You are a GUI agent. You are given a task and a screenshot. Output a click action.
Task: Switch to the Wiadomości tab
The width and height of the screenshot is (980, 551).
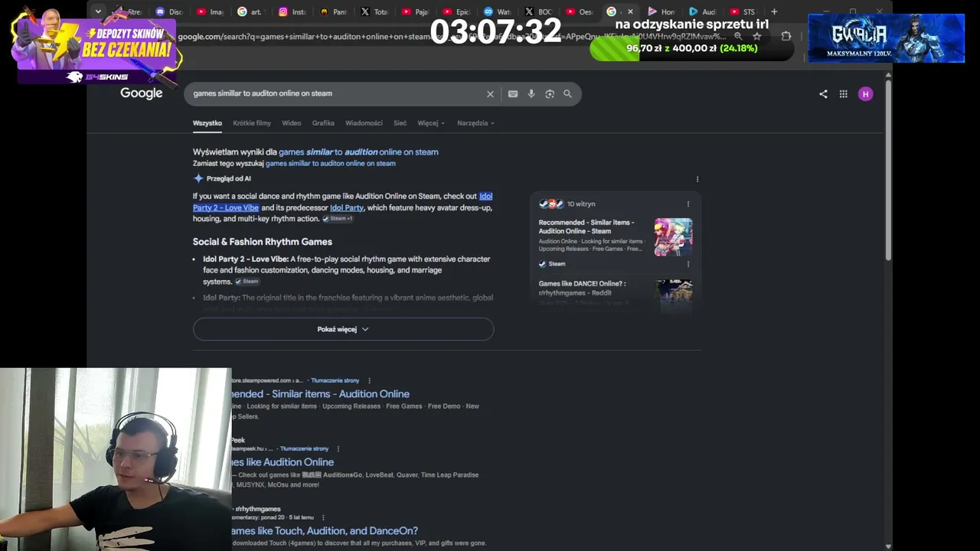364,123
